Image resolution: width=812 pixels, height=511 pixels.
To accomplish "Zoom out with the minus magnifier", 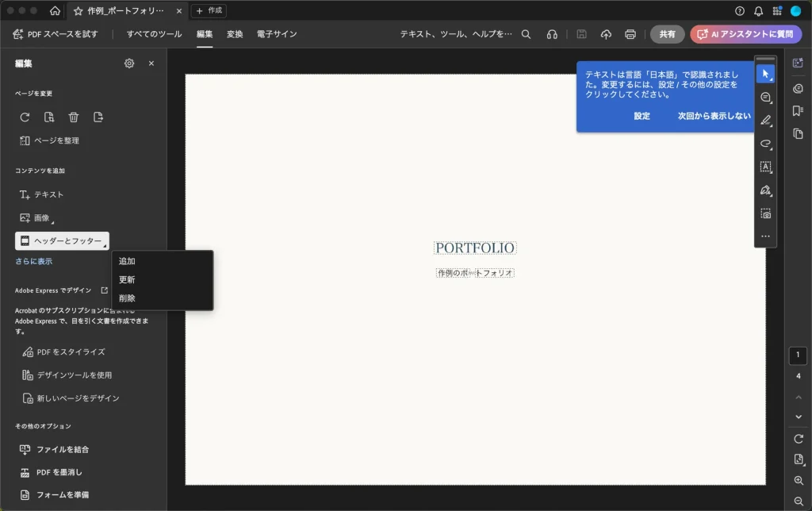I will point(798,501).
